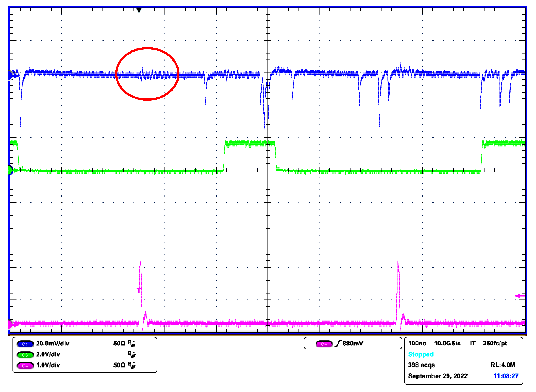Image resolution: width=536 pixels, height=392 pixels.
Task: Click the C3 2.0V/div scale readout
Action: click(x=48, y=355)
